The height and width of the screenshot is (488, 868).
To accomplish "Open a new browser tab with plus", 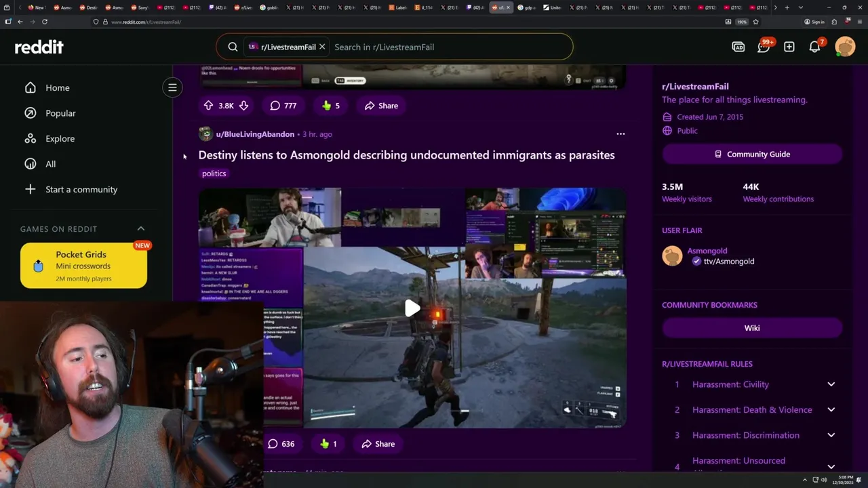I will (x=787, y=7).
